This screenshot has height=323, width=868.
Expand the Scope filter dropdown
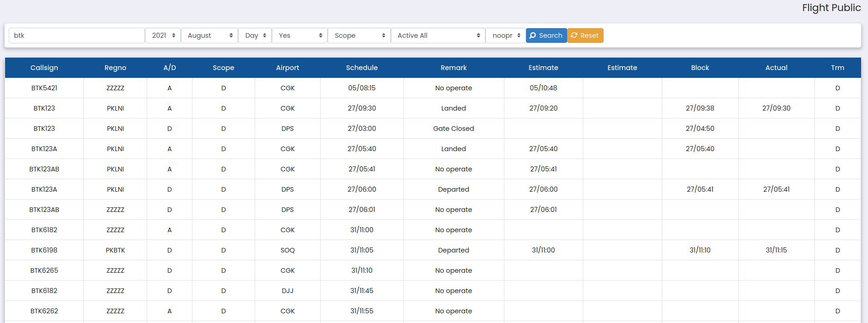[x=359, y=35]
